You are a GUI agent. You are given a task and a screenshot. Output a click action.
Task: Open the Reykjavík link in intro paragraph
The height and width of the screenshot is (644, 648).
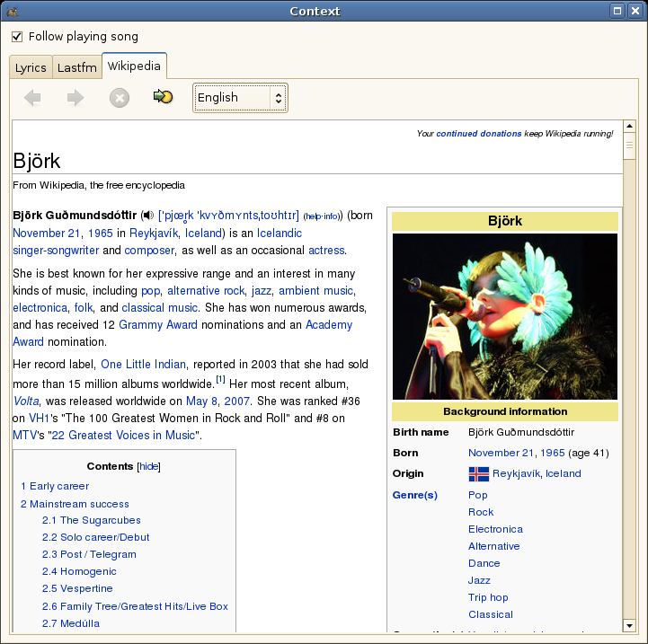(x=154, y=233)
